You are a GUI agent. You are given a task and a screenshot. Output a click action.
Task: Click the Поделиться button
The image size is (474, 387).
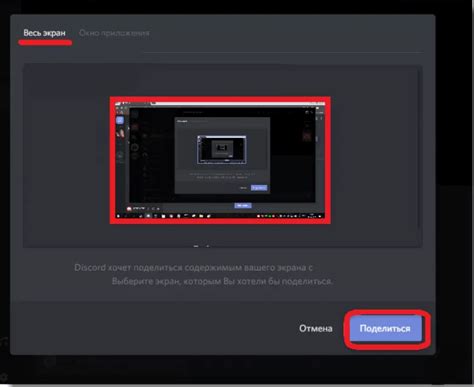tap(386, 329)
